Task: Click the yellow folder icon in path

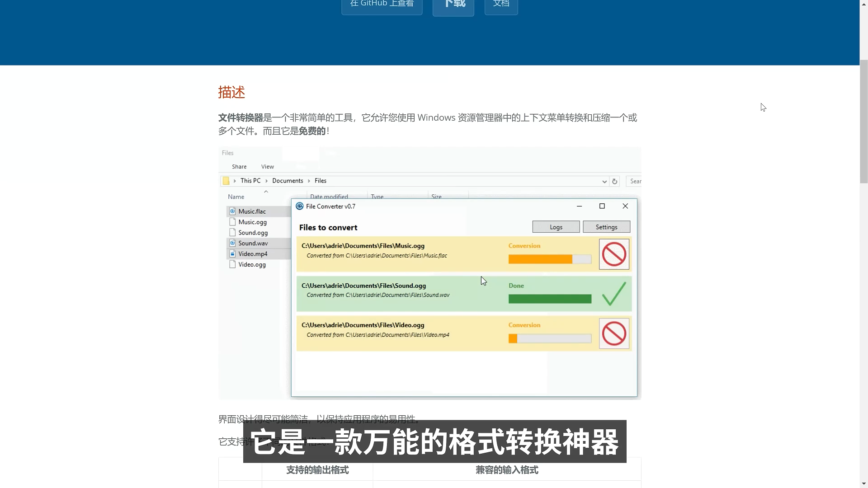Action: pyautogui.click(x=226, y=181)
